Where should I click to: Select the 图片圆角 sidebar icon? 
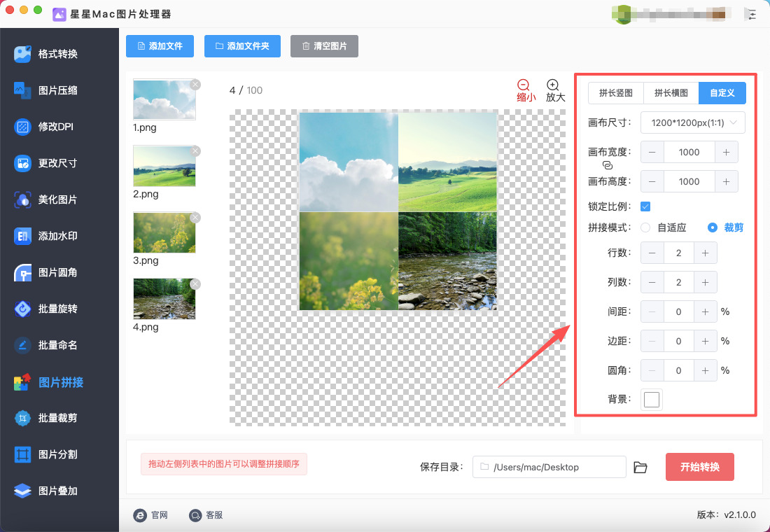click(x=22, y=272)
